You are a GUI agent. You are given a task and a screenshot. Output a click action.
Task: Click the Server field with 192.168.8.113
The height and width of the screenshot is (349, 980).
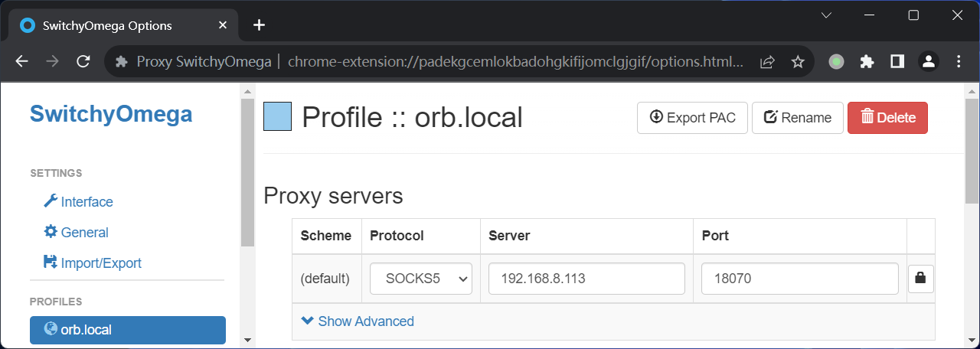click(586, 279)
